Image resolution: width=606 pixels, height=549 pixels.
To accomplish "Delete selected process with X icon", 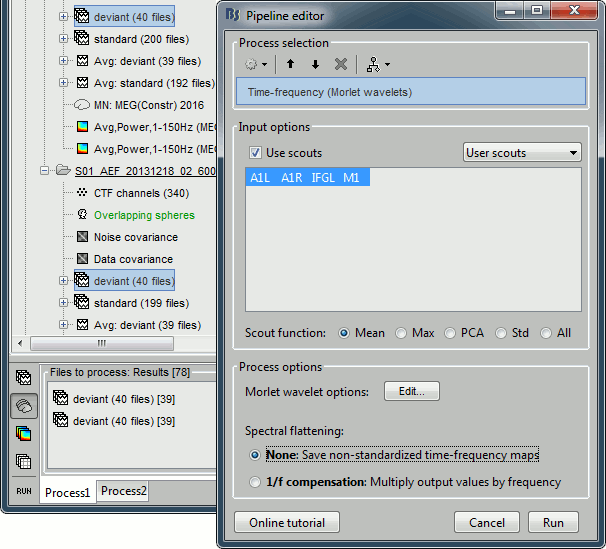I will tap(340, 64).
